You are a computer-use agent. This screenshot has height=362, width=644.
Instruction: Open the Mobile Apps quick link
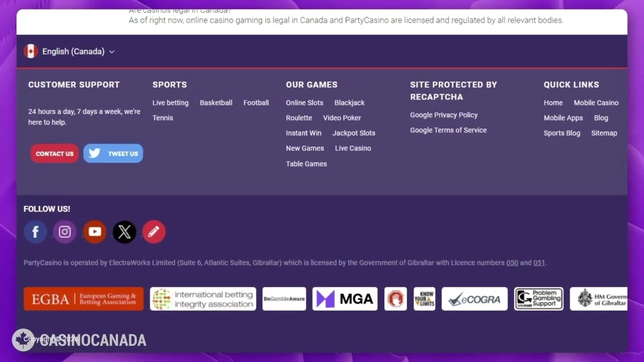click(x=563, y=118)
